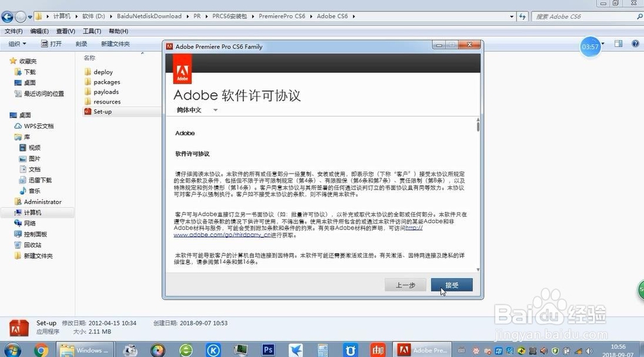Select the deploy folder
This screenshot has width=644, height=357.
click(99, 72)
